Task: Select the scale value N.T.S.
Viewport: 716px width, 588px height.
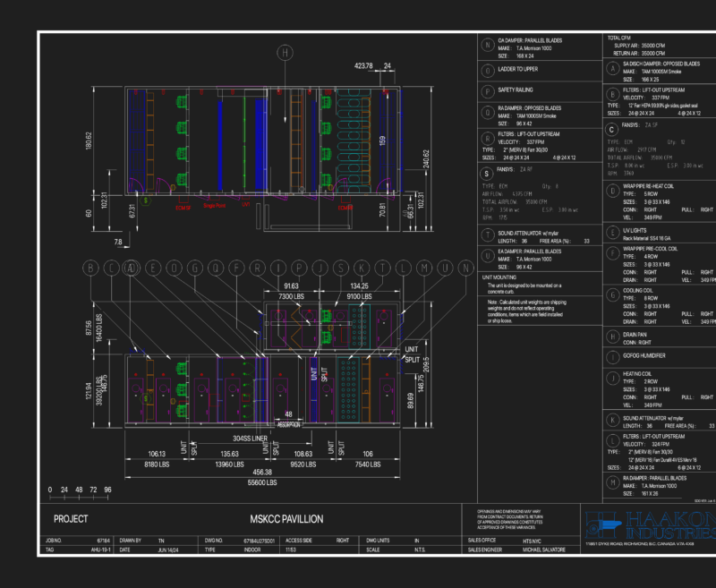Action: tap(419, 550)
